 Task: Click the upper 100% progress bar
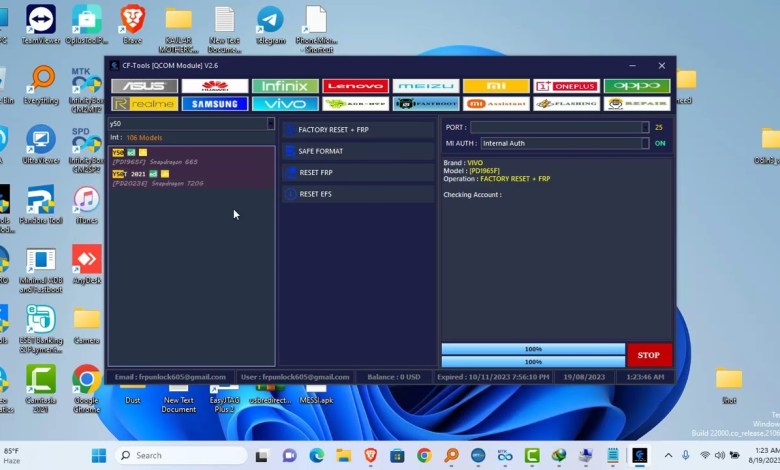click(532, 349)
